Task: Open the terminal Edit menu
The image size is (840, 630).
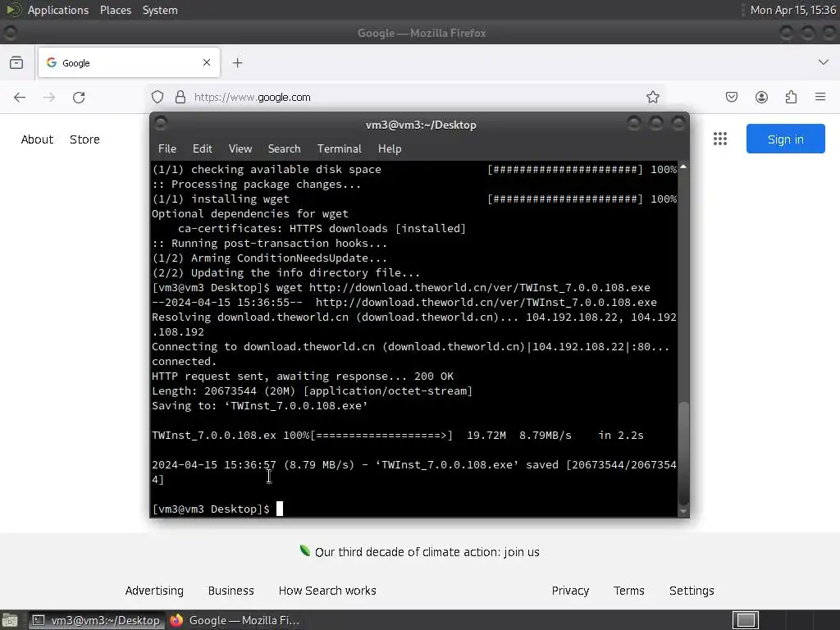Action: point(202,148)
